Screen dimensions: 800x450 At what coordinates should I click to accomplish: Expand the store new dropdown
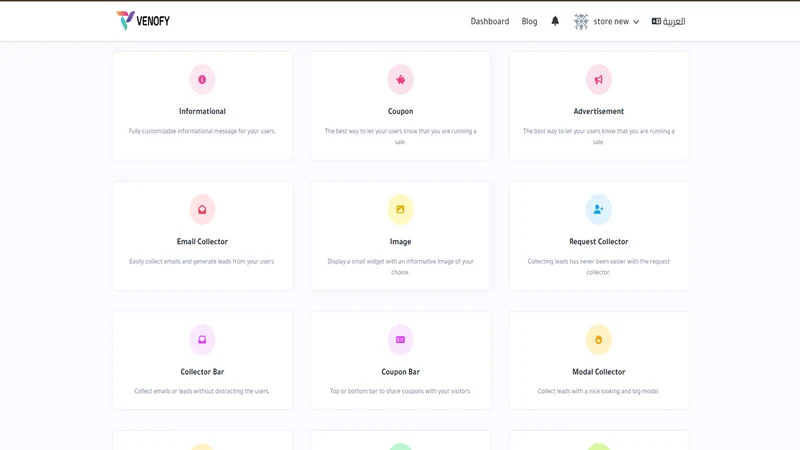click(616, 21)
